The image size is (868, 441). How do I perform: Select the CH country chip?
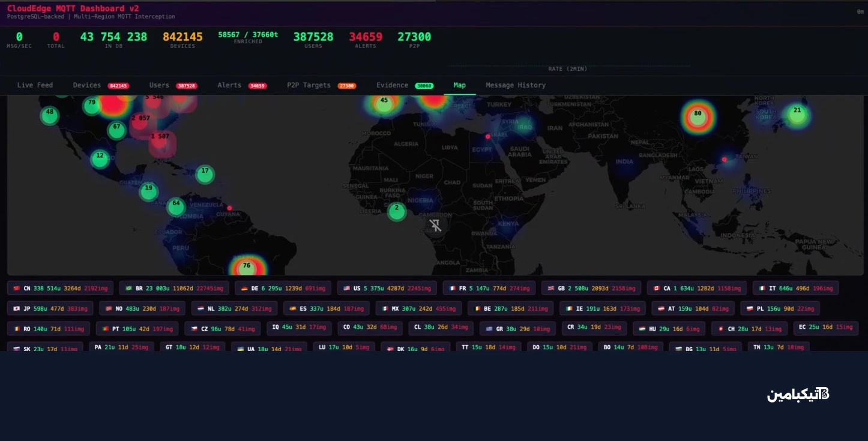[749, 329]
